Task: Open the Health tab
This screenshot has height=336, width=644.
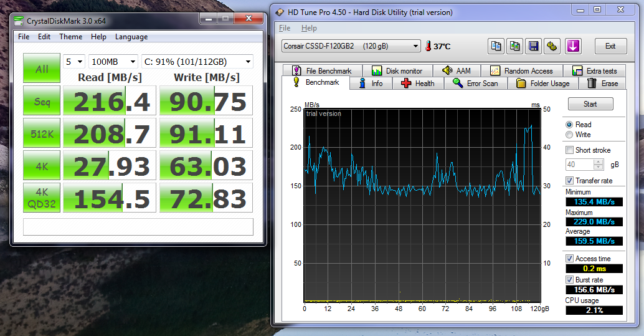Action: [418, 84]
